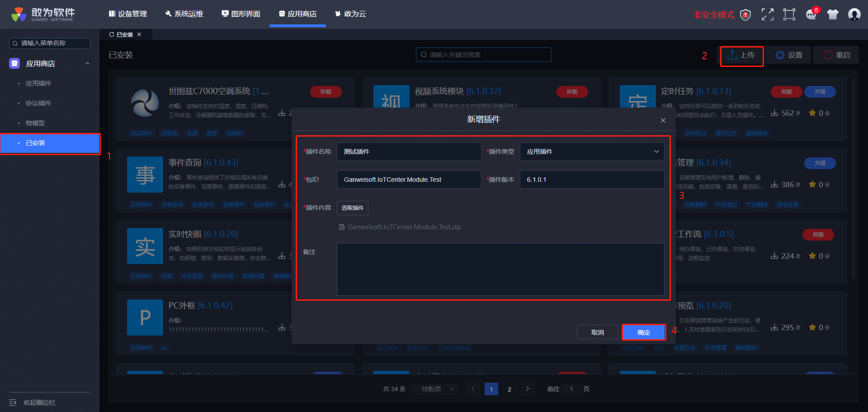Open the 设备管理 top menu
Image resolution: width=868 pixels, height=412 pixels.
128,14
